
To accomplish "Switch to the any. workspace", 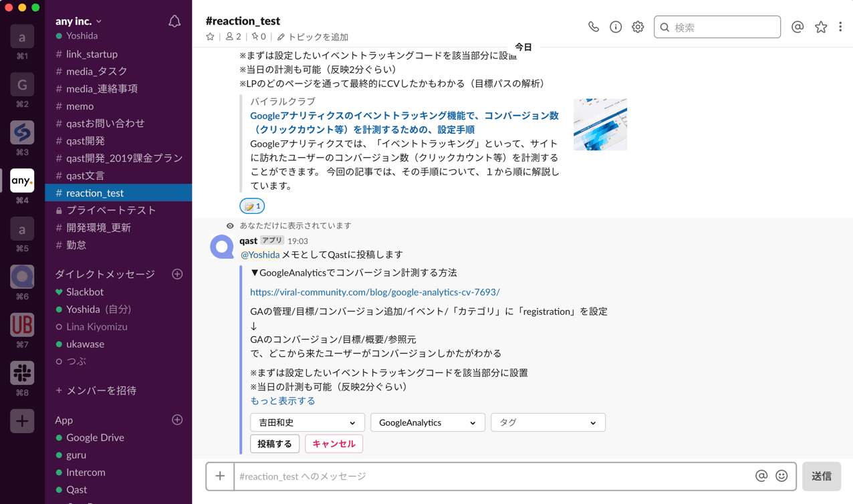I will pos(22,180).
